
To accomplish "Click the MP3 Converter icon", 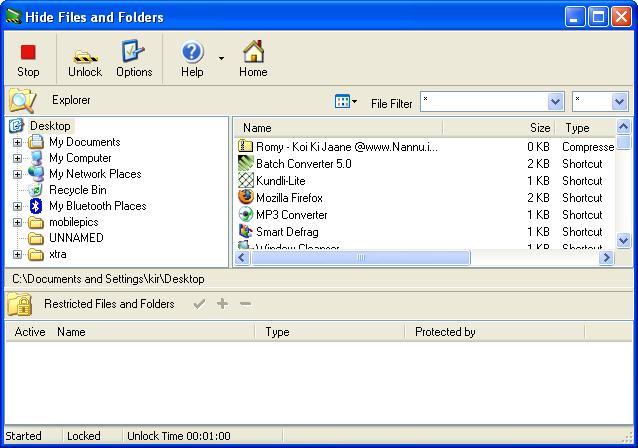I will (x=246, y=214).
